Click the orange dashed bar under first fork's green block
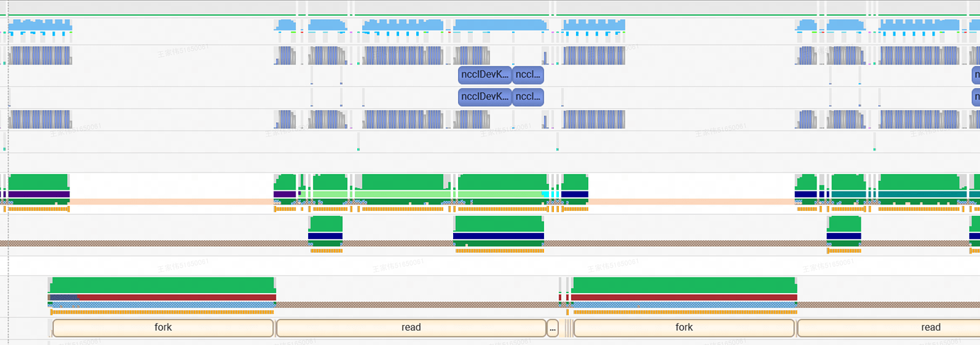Image resolution: width=980 pixels, height=345 pixels. tap(162, 312)
